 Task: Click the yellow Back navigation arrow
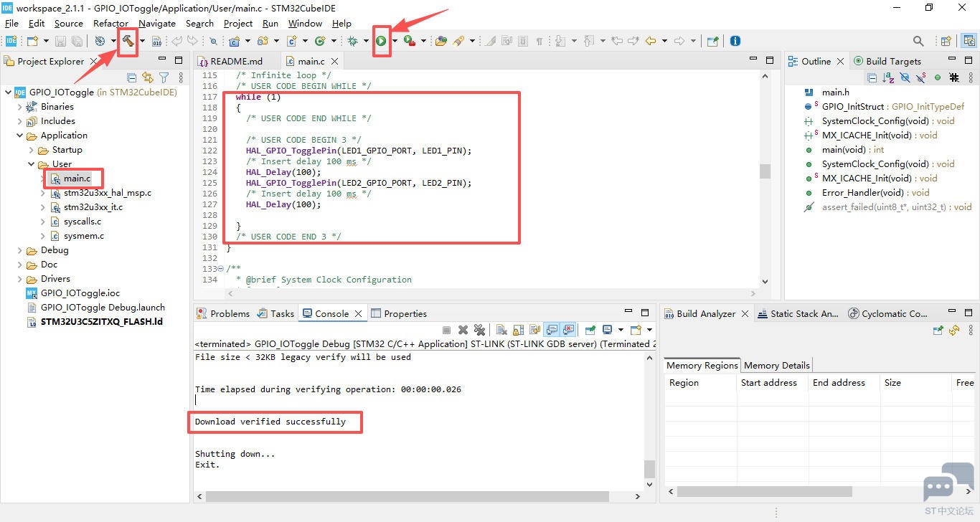[651, 41]
